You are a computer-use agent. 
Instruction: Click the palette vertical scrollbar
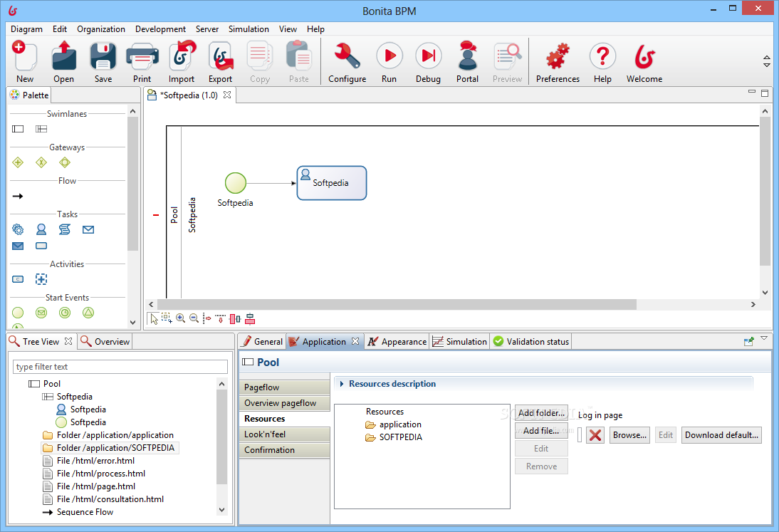pyautogui.click(x=132, y=184)
